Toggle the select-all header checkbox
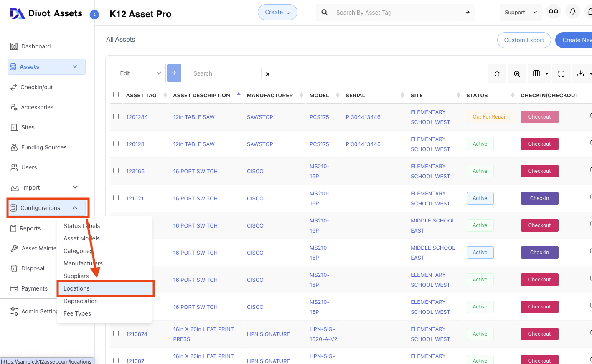Viewport: 592px width, 364px height. click(116, 95)
